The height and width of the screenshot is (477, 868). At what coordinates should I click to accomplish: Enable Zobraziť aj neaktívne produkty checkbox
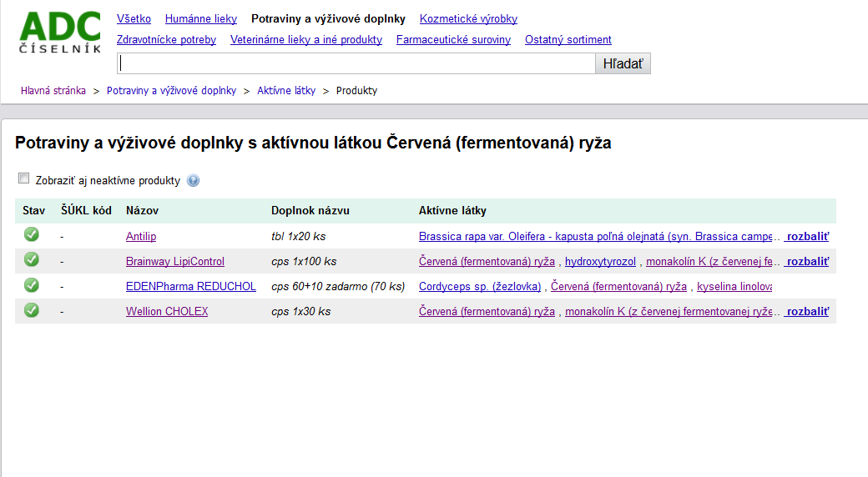(x=24, y=178)
